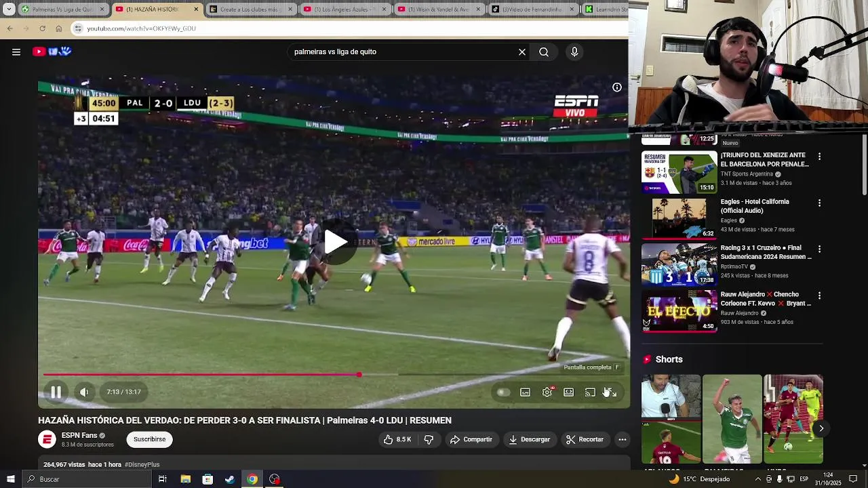Like the video with 8.5K thumbs up
Image resolution: width=868 pixels, height=488 pixels.
pos(397,439)
